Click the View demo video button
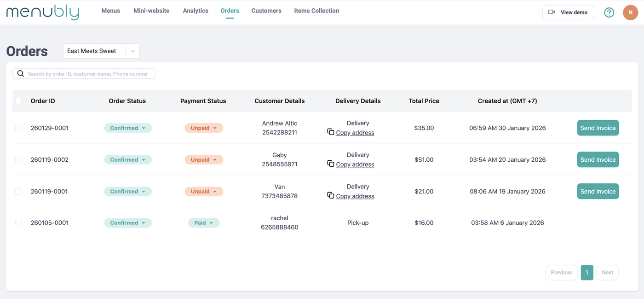This screenshot has height=299, width=644. click(x=569, y=12)
